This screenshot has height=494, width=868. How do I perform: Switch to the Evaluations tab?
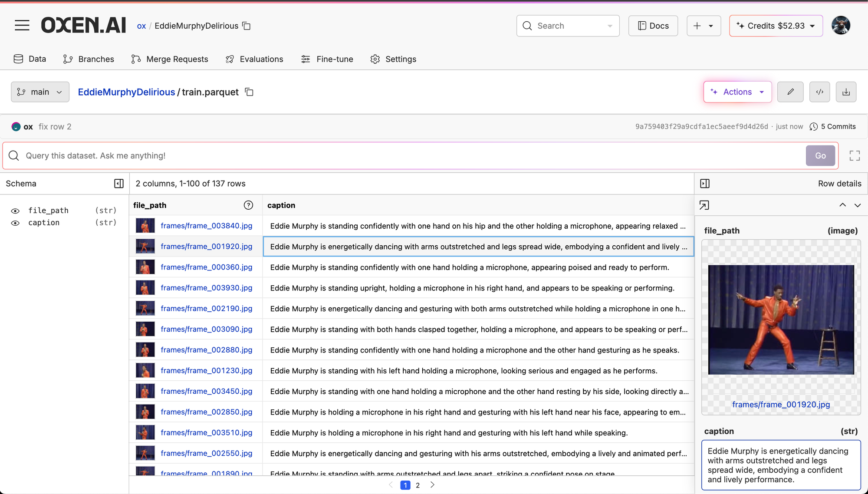pos(254,59)
